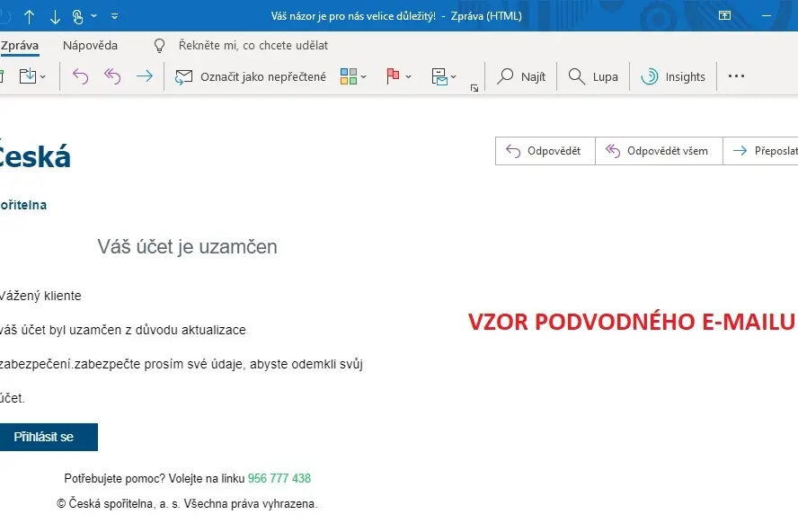Click the lightbulb Tell Me icon

[159, 46]
